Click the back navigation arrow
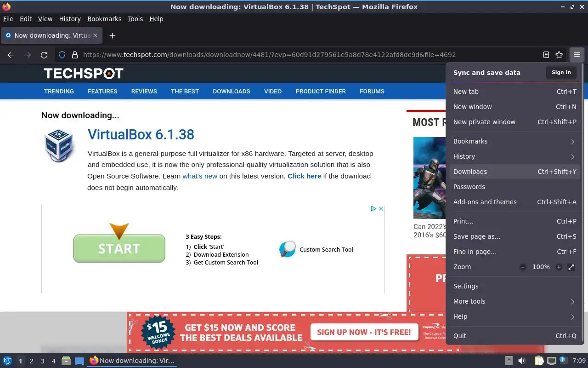This screenshot has width=588, height=368. point(11,55)
